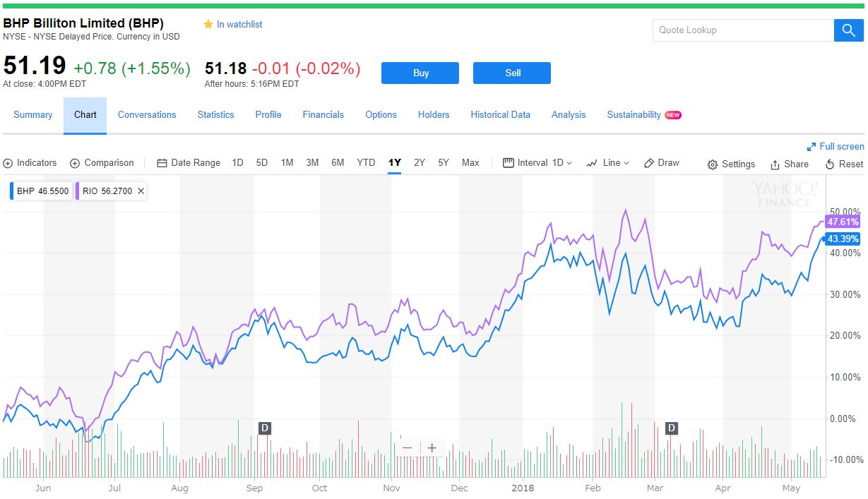The height and width of the screenshot is (499, 868).
Task: Reset the chart view
Action: 844,164
